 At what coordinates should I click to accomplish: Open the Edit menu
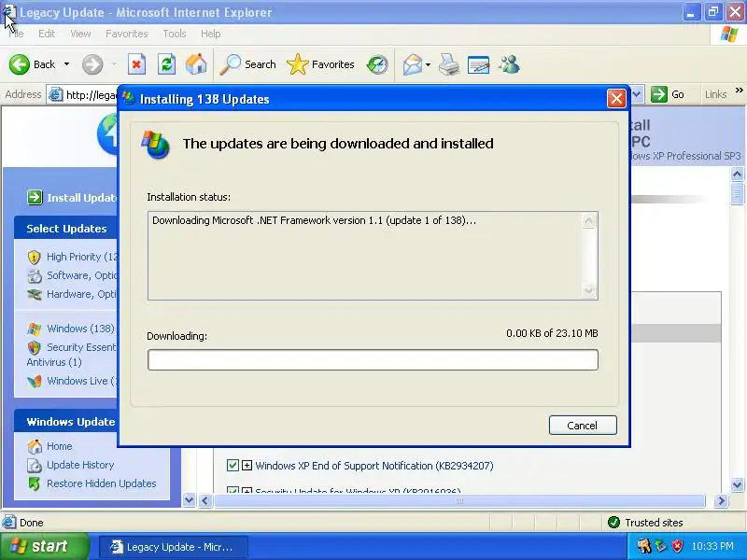47,34
